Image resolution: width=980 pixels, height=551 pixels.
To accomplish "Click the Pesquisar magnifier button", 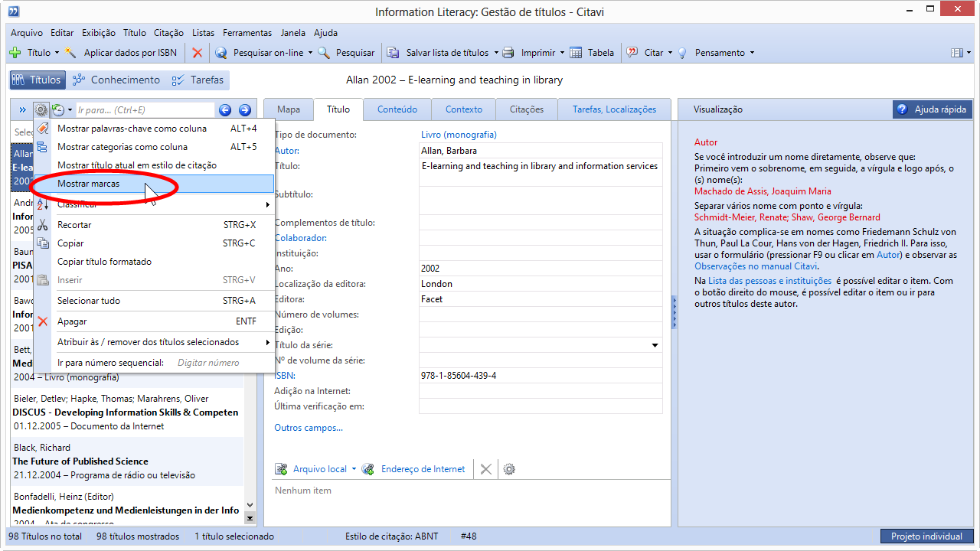I will pyautogui.click(x=347, y=53).
